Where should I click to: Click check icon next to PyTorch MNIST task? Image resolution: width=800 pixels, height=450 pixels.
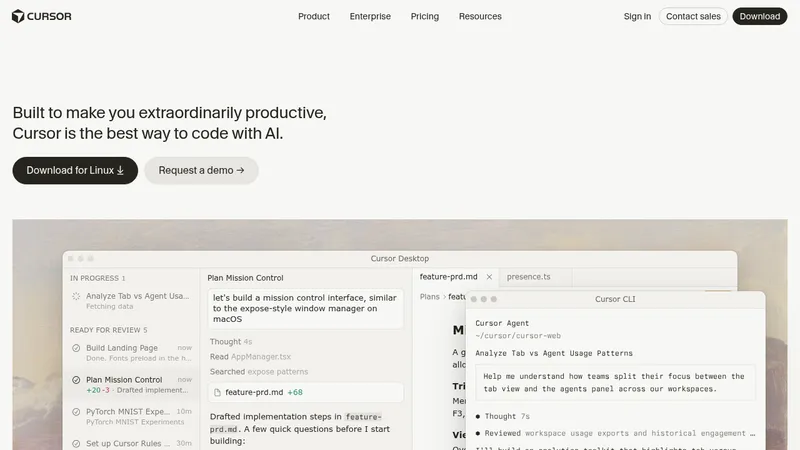[x=76, y=411]
